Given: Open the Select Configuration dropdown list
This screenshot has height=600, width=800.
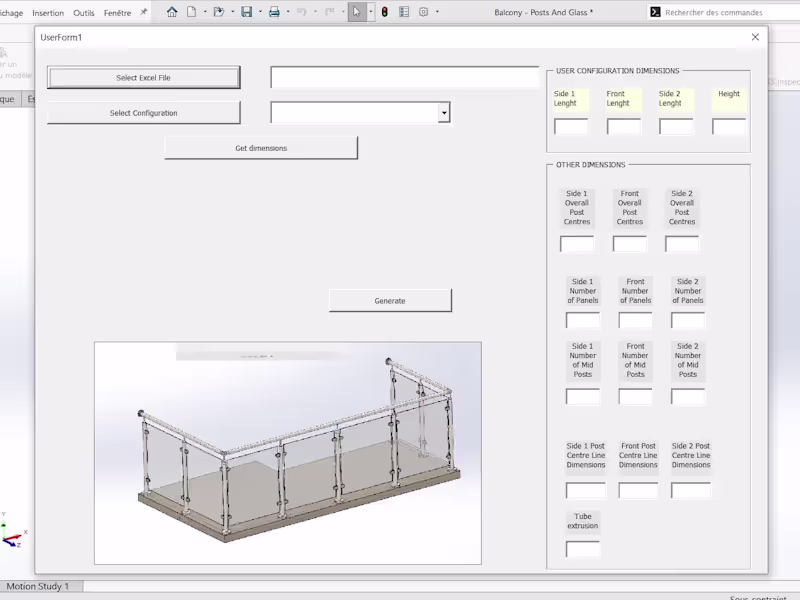Looking at the screenshot, I should coord(443,112).
